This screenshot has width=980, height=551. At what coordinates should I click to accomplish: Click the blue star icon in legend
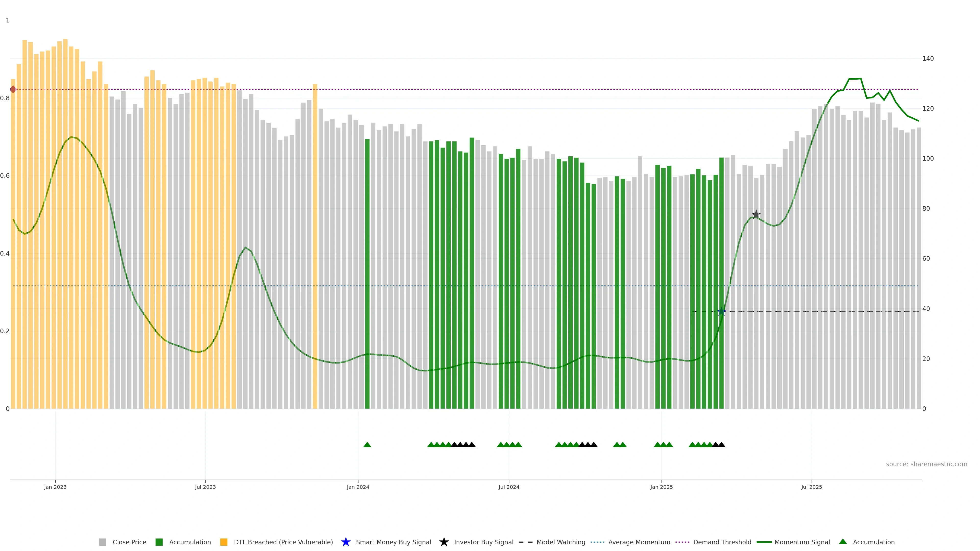coord(346,542)
